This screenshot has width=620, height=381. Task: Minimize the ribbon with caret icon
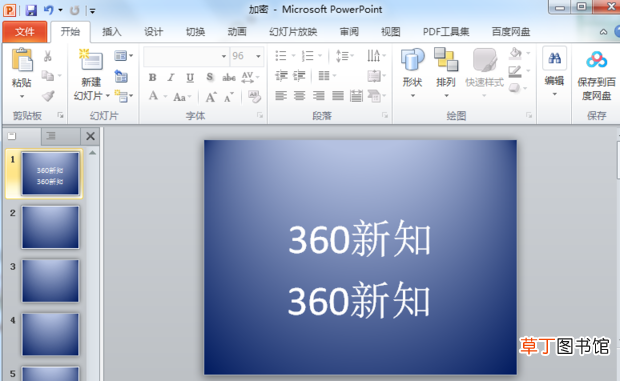pos(603,32)
